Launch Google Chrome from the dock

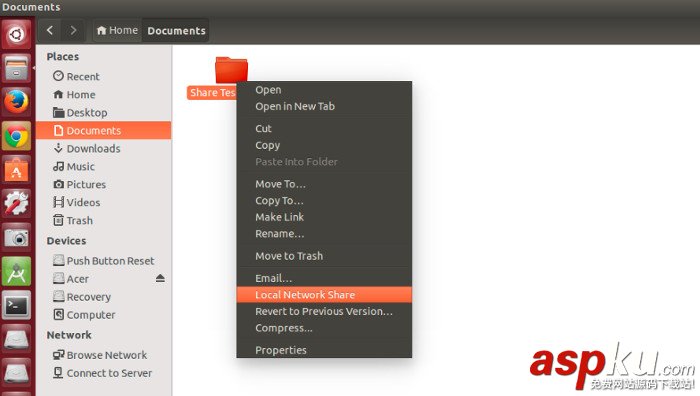pos(16,136)
